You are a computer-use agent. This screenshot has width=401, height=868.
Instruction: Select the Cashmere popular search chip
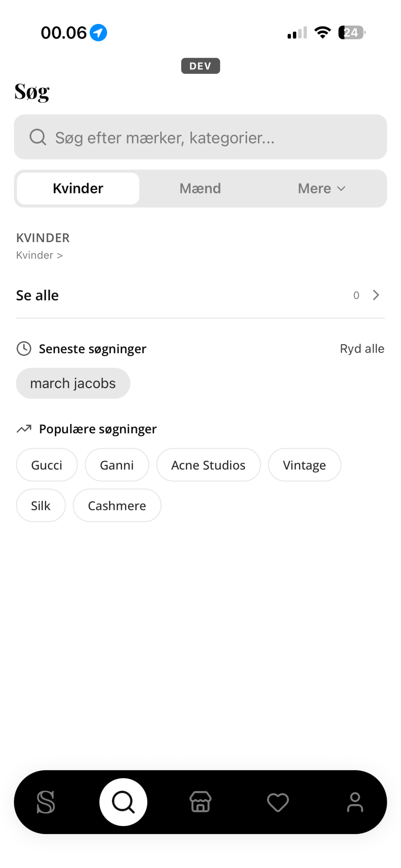tap(117, 505)
